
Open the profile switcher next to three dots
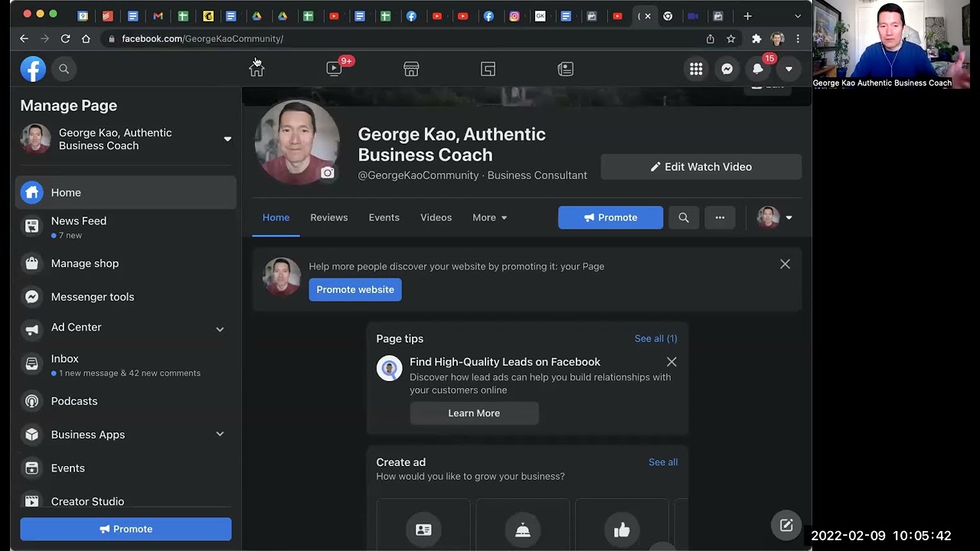coord(775,217)
